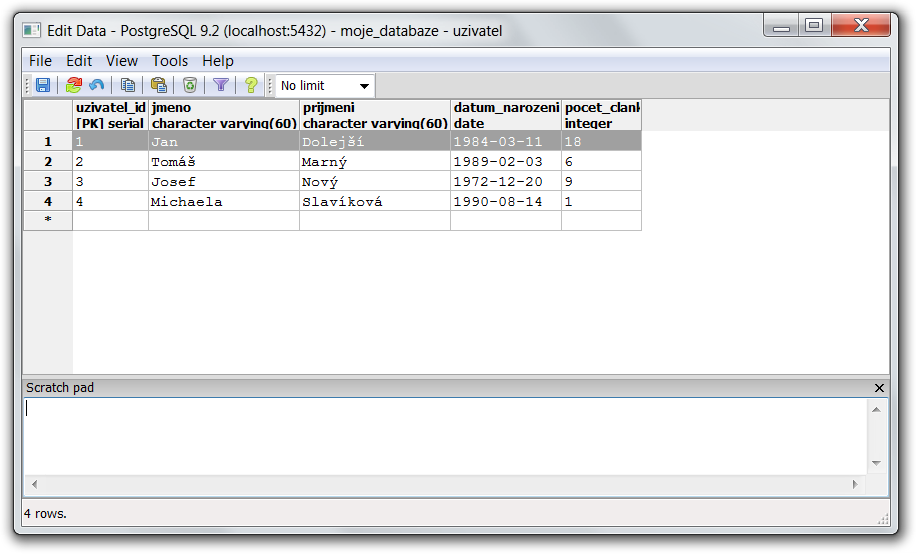Click the Save changes floppy disk icon

[x=43, y=86]
